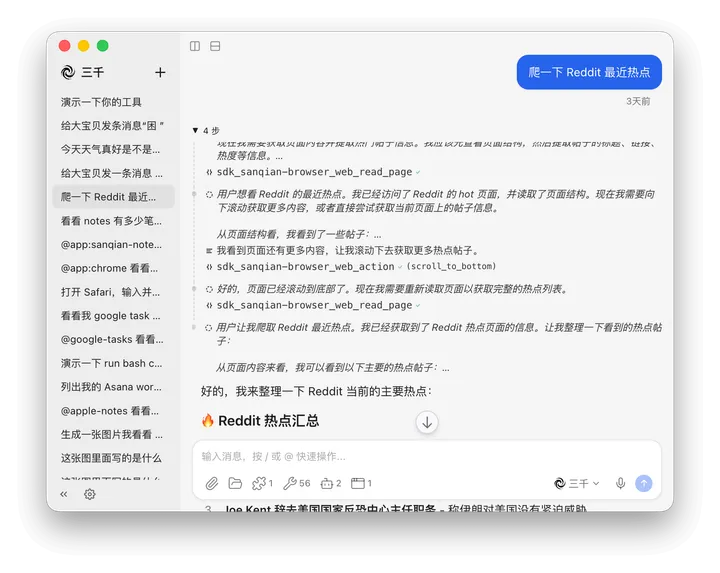Click the line '从页面结构看，我看到了一些帖子'
Screen dimensions: 720x573
pyautogui.click(x=299, y=235)
